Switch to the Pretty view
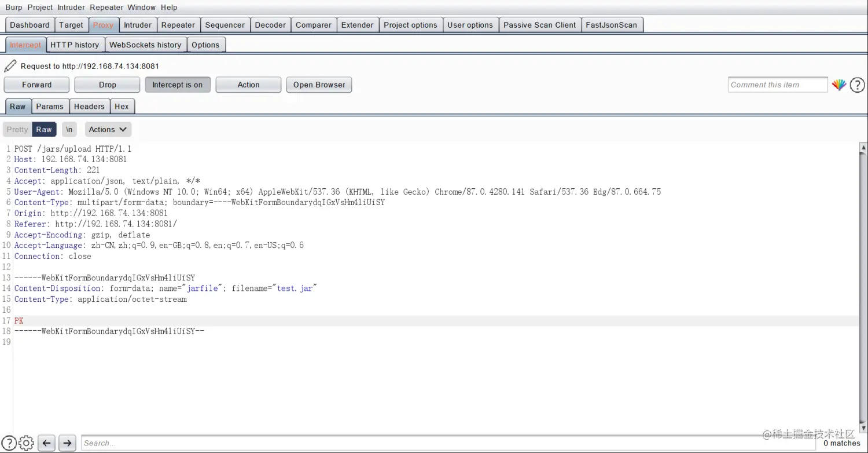The width and height of the screenshot is (868, 453). point(17,129)
